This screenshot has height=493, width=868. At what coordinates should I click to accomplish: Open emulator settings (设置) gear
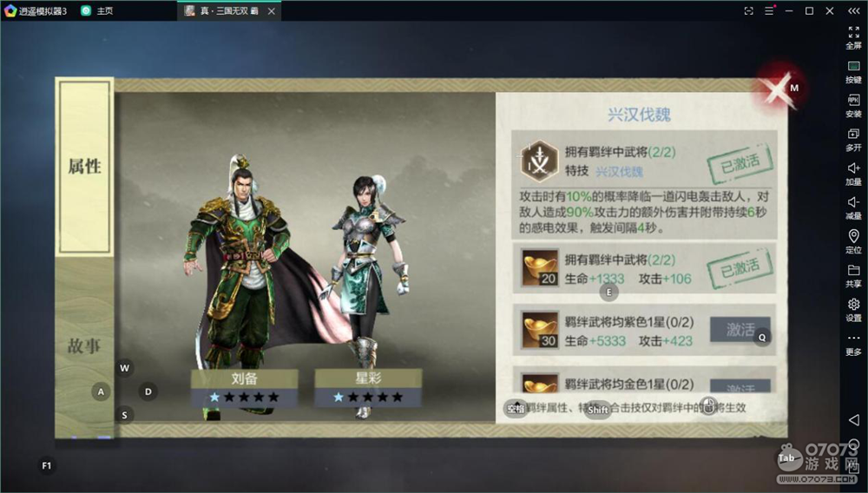853,311
